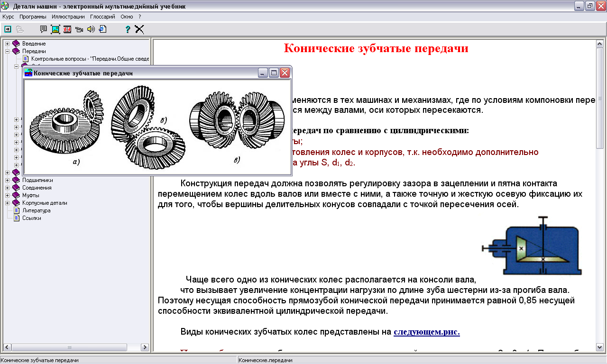
Task: Open the Окно menu
Action: (x=127, y=17)
